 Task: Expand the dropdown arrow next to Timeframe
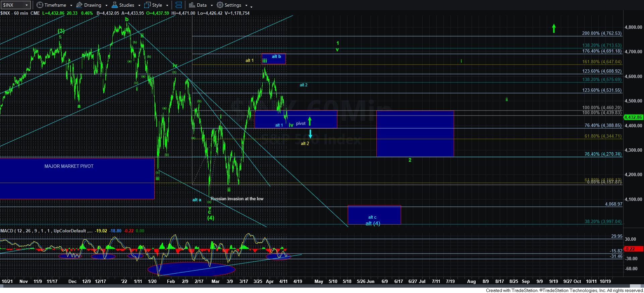[x=70, y=5]
